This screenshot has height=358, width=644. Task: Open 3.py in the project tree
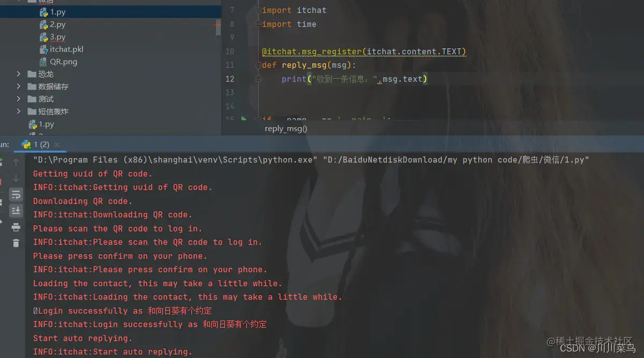[x=57, y=37]
